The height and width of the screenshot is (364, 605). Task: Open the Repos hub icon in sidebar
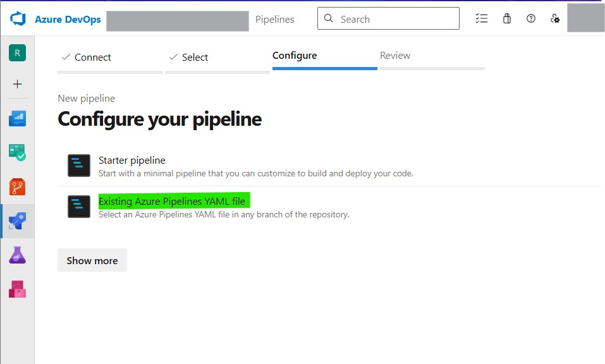coord(17,186)
